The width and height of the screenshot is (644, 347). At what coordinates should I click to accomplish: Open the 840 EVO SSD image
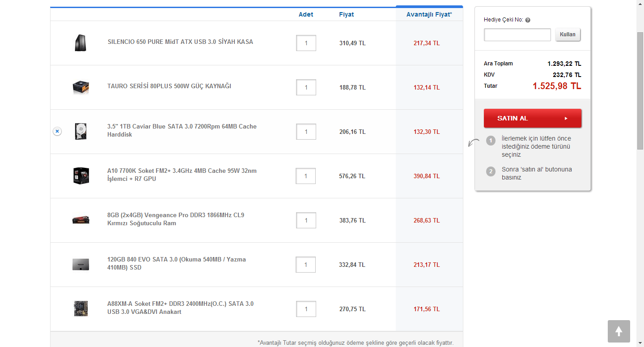click(x=80, y=264)
